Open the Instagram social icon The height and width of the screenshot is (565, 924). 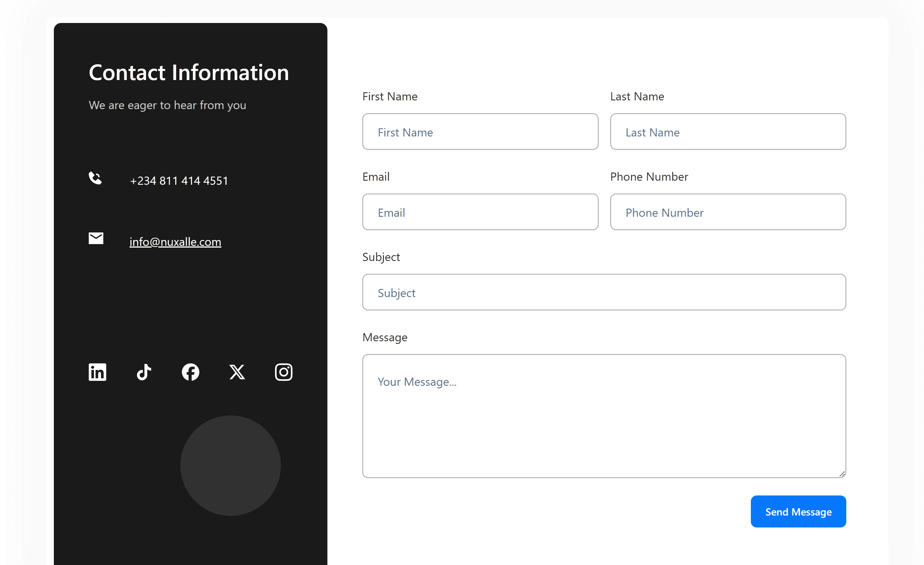(283, 372)
